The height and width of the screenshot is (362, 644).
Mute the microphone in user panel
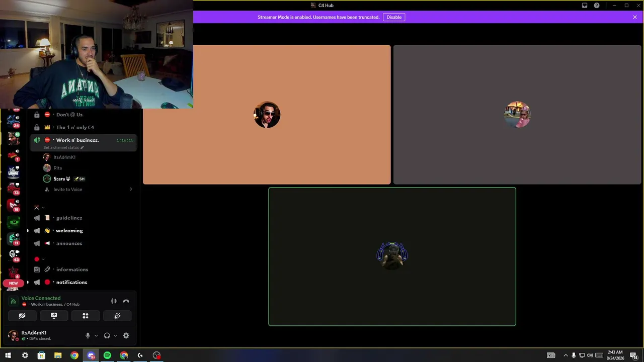[88, 335]
